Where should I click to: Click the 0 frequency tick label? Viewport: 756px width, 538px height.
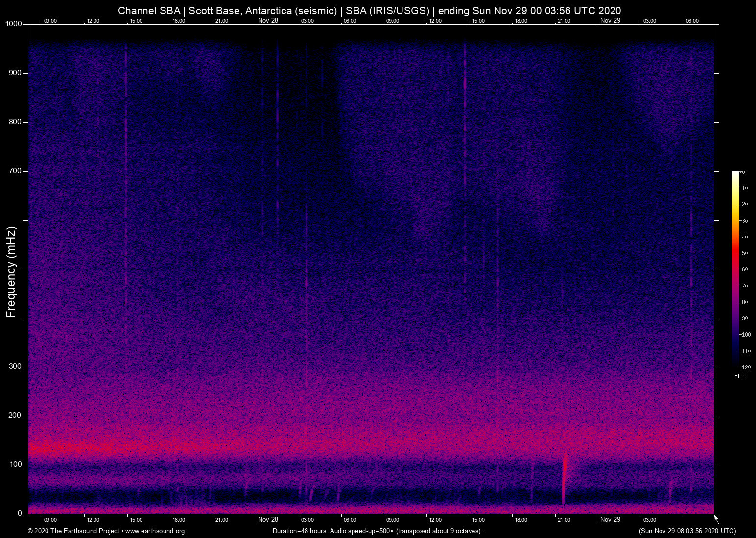click(20, 514)
